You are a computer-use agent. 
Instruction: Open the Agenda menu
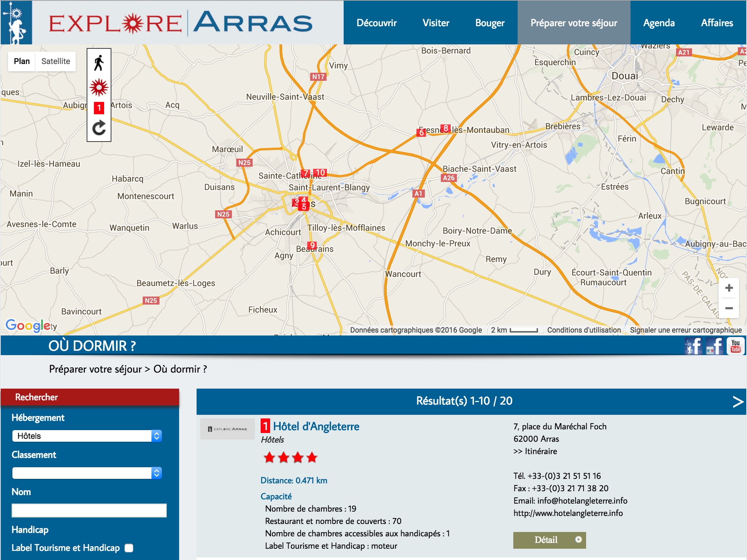tap(659, 23)
